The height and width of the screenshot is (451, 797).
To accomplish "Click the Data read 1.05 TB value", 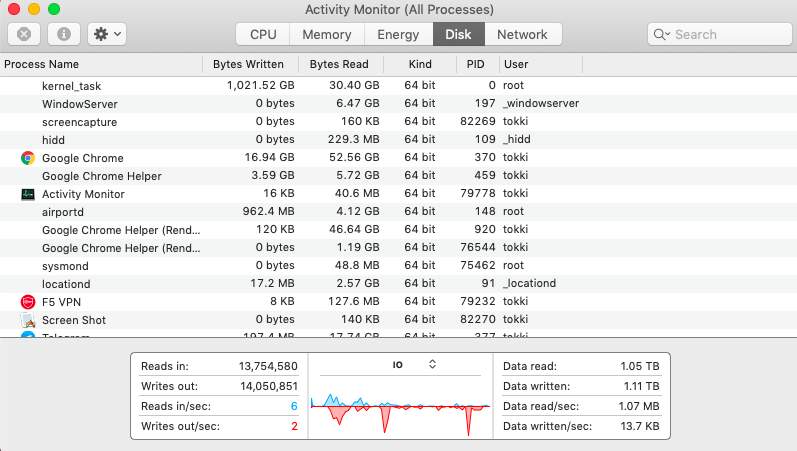I will [x=639, y=366].
